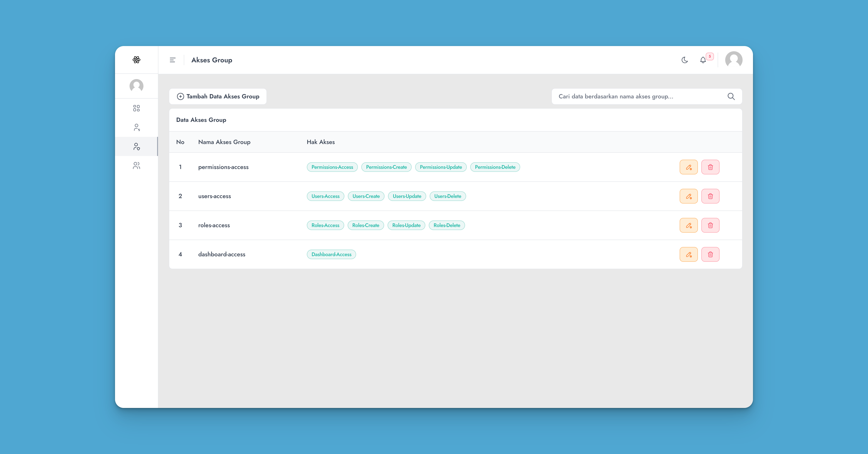Edit the roles-access row

(x=688, y=225)
